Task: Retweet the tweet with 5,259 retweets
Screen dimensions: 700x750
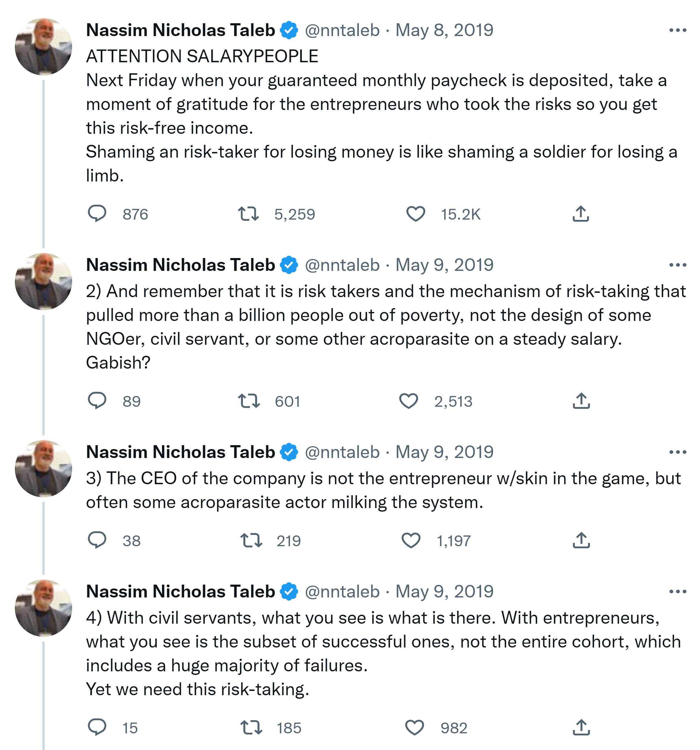Action: pyautogui.click(x=248, y=214)
